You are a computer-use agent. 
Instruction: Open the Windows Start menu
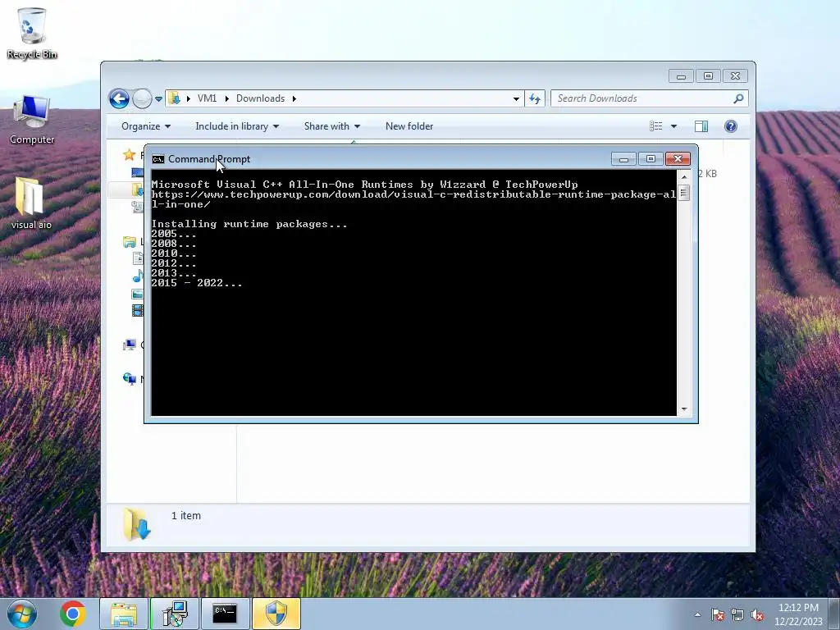point(22,614)
